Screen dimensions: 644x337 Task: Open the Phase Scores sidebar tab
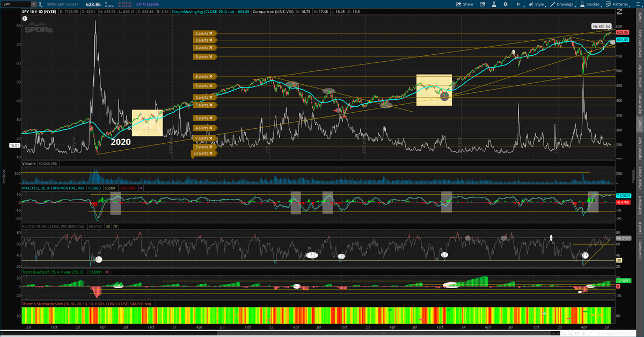[639, 178]
